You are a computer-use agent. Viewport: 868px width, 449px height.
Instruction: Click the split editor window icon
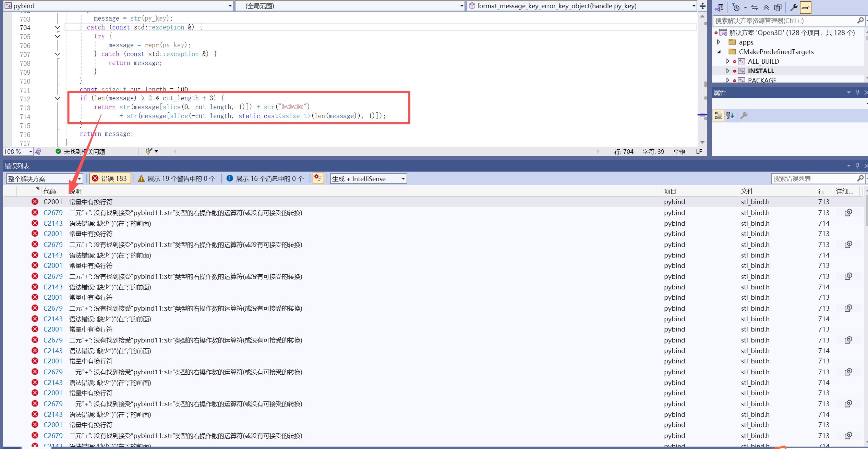pos(702,6)
